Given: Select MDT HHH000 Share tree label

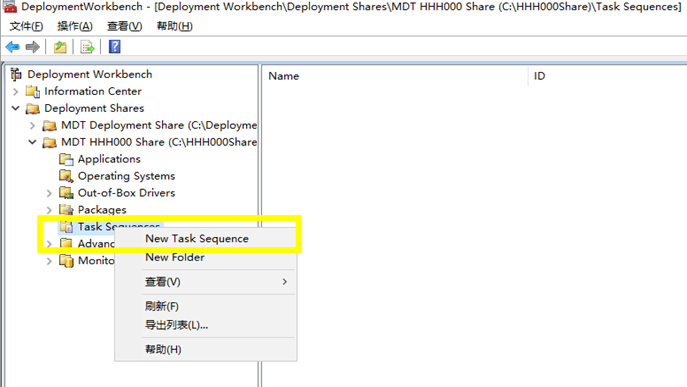Looking at the screenshot, I should click(x=159, y=142).
